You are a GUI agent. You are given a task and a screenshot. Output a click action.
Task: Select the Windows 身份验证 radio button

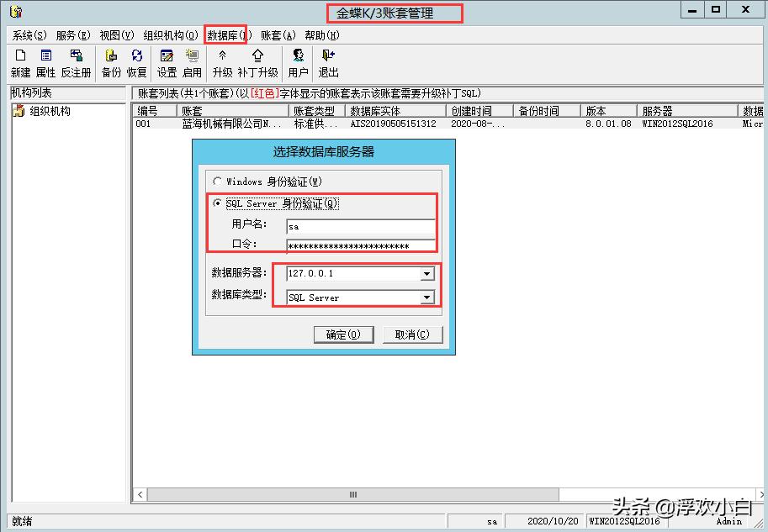(x=218, y=183)
